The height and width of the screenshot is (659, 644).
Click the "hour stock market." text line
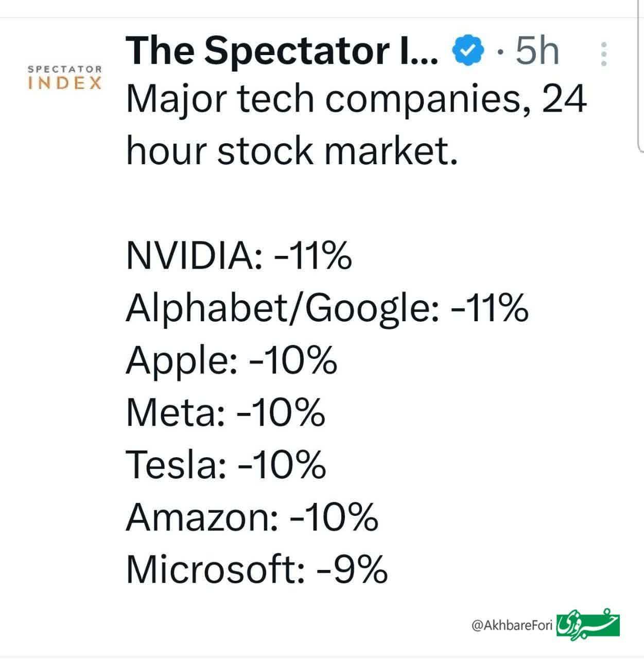click(x=291, y=151)
